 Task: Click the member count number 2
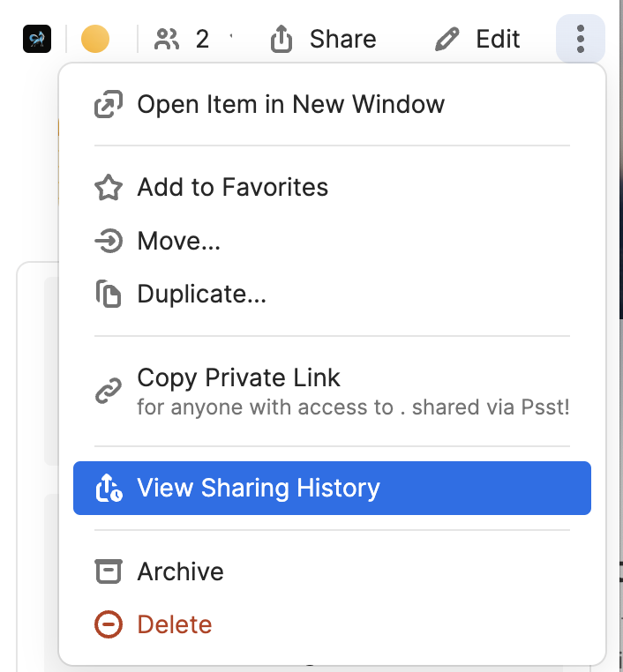[x=202, y=40]
